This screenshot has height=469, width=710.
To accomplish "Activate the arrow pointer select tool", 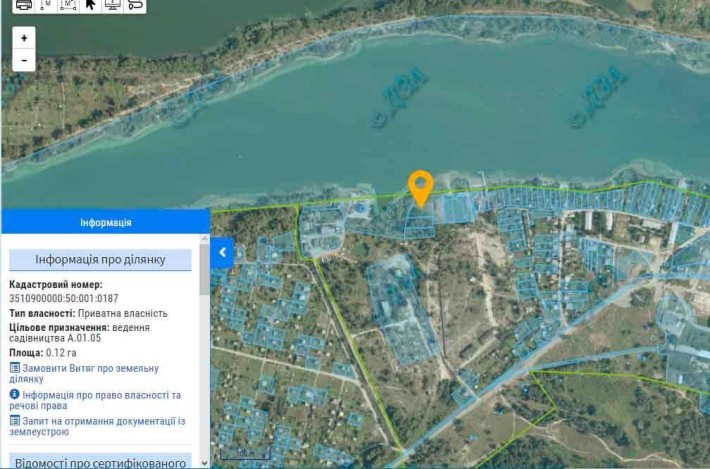I will (x=91, y=5).
